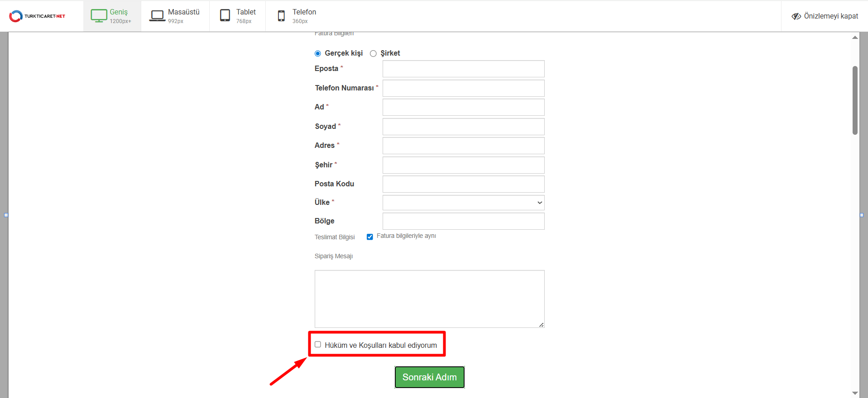Accept Hüküm ve Koşulları checkbox
This screenshot has height=398, width=868.
click(x=318, y=345)
